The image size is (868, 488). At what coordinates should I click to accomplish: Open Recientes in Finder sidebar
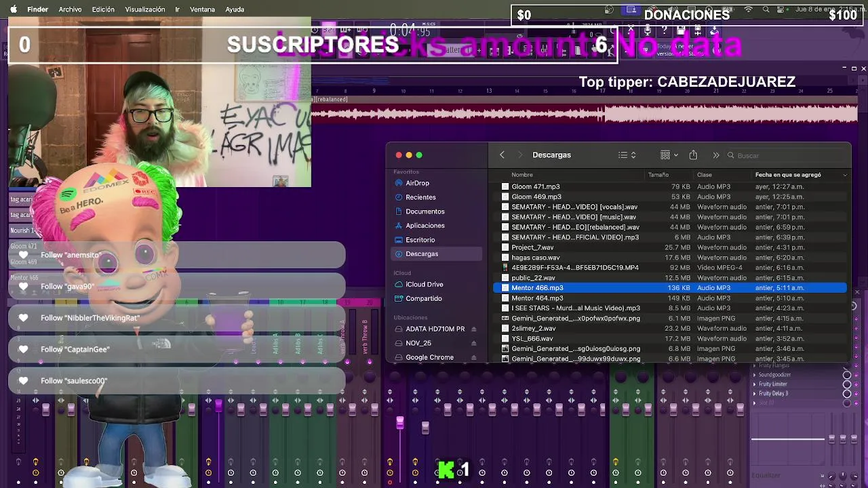[x=420, y=197]
